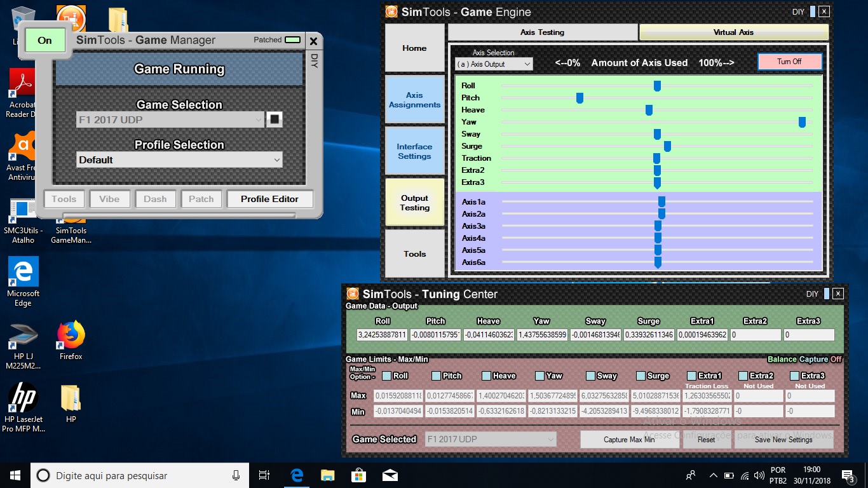
Task: Open Axis Assignments section
Action: coord(414,100)
